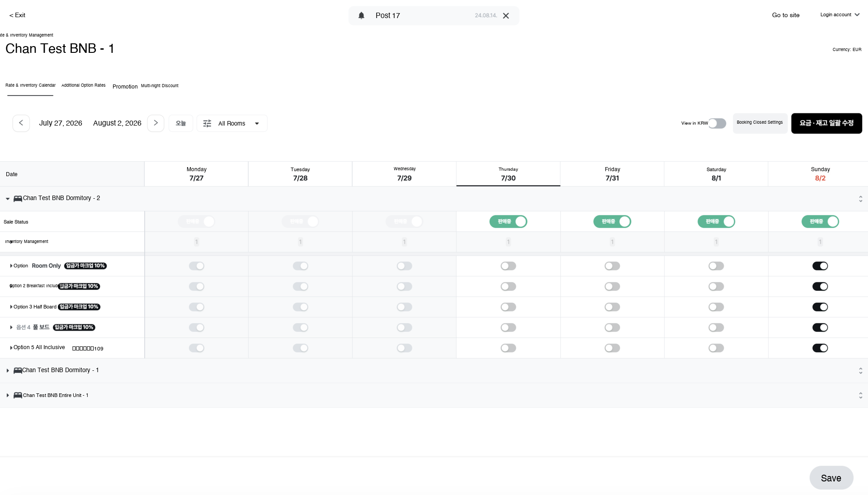Expand Option 2 Breakfast Included row

(11, 286)
